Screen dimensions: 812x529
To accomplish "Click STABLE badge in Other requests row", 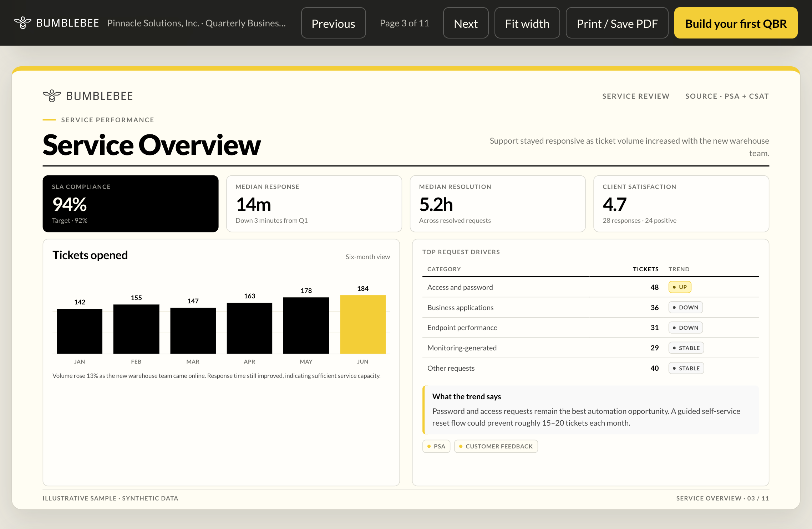I will click(x=686, y=368).
